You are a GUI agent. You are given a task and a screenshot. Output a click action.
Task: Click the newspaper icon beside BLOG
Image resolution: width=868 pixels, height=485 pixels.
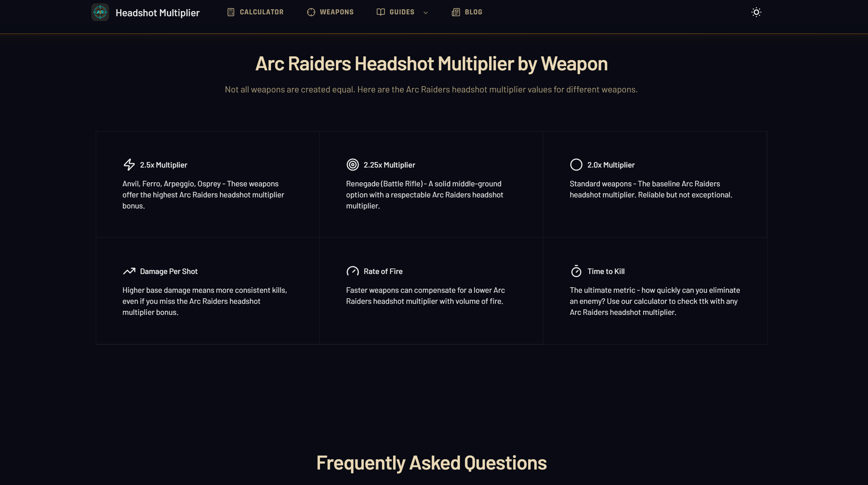tap(456, 12)
